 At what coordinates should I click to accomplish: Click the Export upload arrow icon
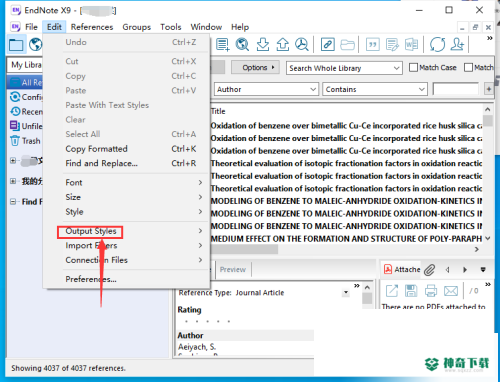pyautogui.click(x=283, y=44)
